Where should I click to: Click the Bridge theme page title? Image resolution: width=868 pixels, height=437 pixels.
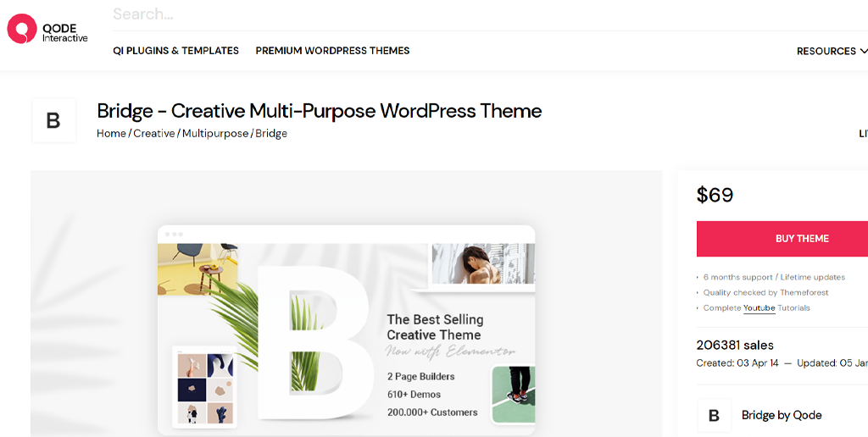[320, 111]
